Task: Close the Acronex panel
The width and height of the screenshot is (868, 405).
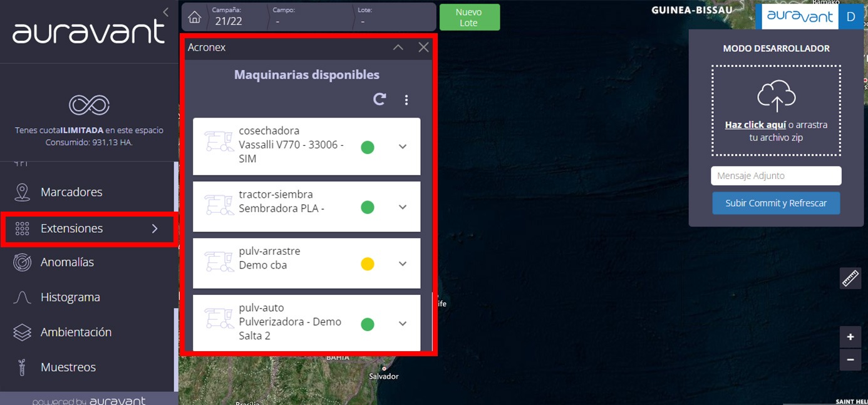Action: coord(424,47)
